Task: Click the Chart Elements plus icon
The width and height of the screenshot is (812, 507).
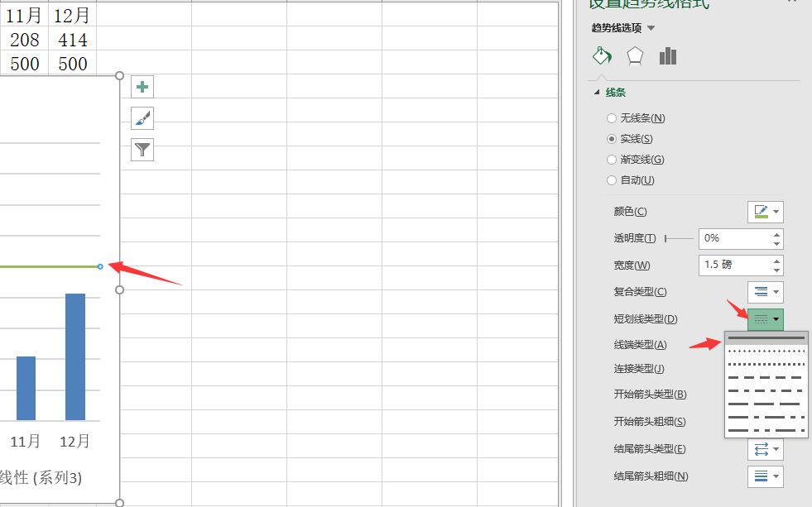Action: (x=142, y=87)
